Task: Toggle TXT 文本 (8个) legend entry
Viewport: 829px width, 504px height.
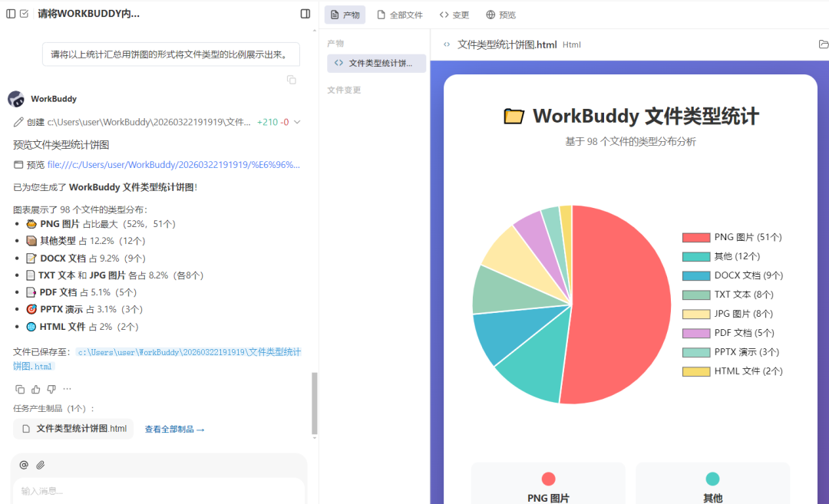Action: click(x=728, y=295)
